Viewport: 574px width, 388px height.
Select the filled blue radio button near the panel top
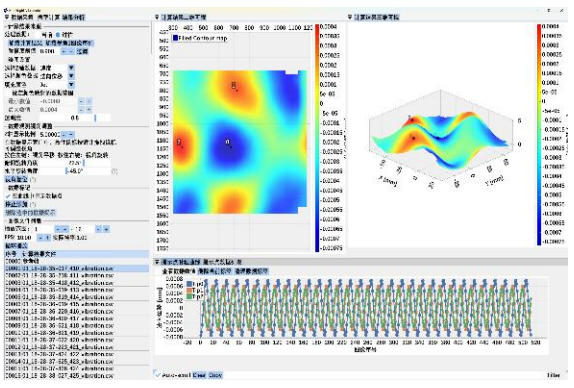[58, 35]
